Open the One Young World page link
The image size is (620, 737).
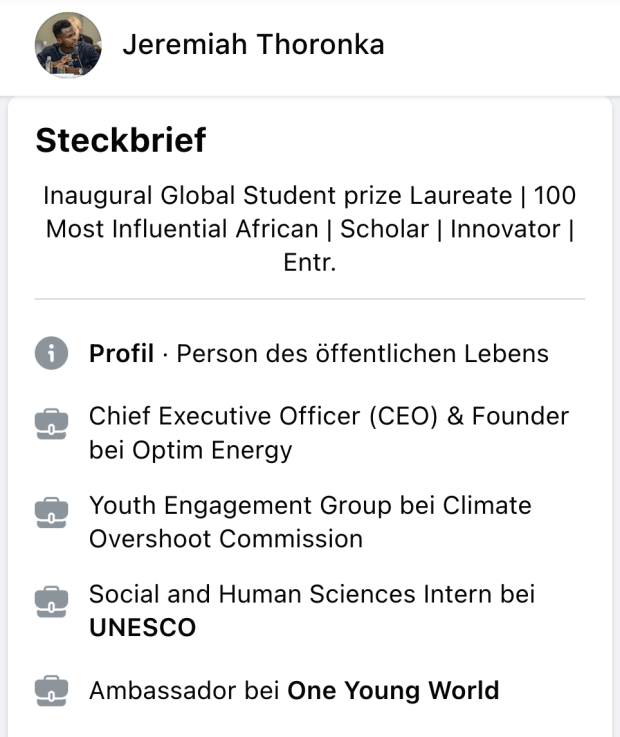point(393,690)
